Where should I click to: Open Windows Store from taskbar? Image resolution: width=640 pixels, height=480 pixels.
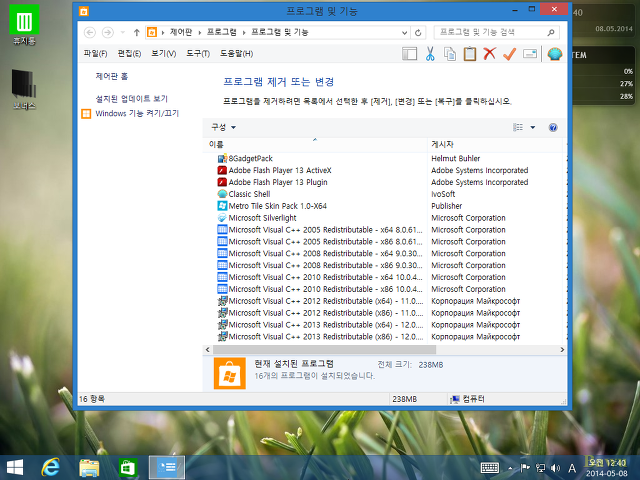pos(128,467)
